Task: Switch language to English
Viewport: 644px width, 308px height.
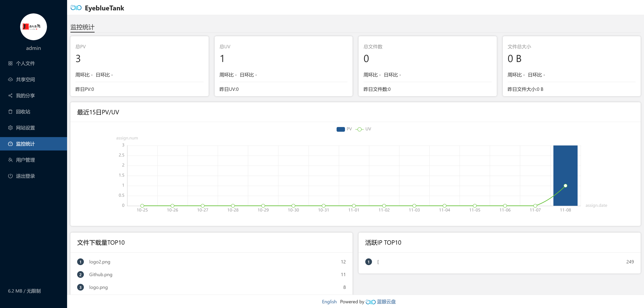Action: [329, 302]
